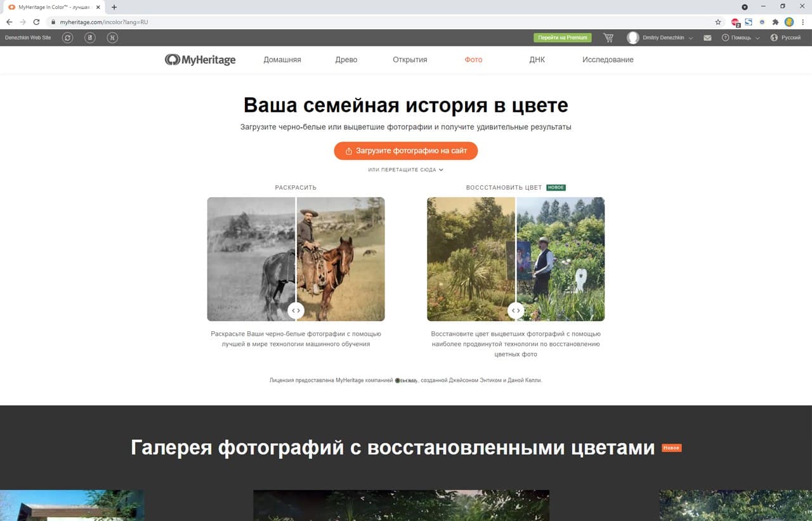Click the company logo in license text
The image size is (812, 521).
pyautogui.click(x=407, y=380)
